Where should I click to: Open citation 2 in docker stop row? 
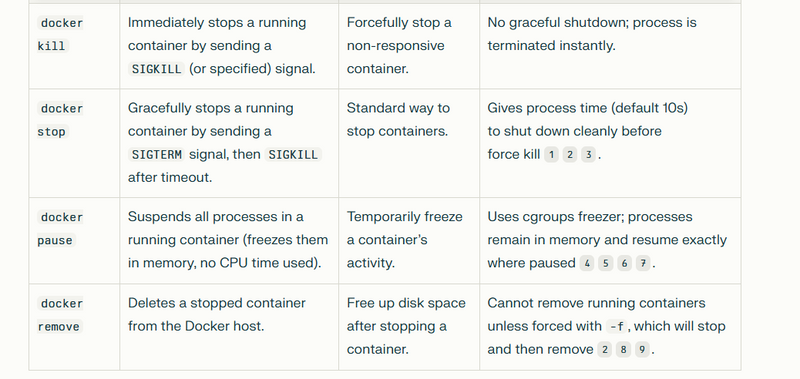click(x=569, y=155)
